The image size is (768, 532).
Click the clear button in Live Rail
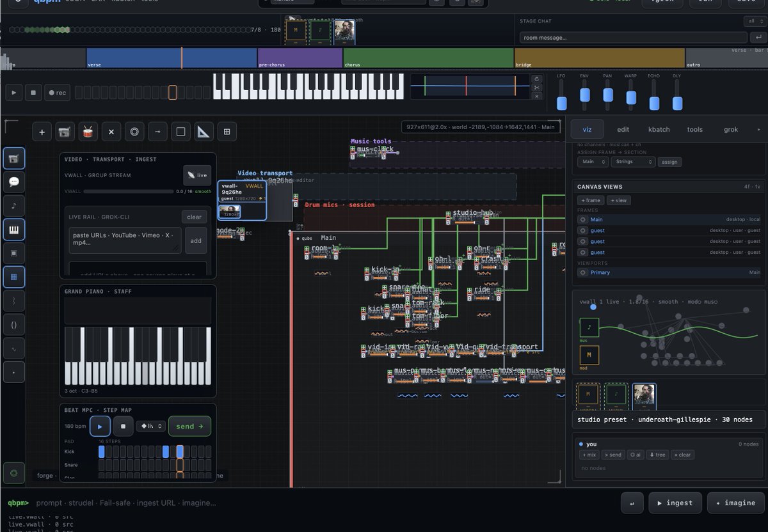coord(194,217)
